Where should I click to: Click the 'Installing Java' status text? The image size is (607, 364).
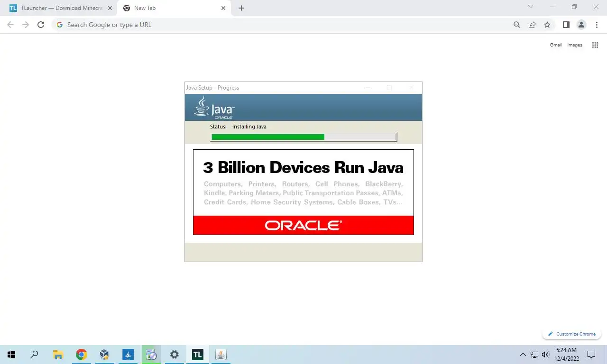point(249,127)
